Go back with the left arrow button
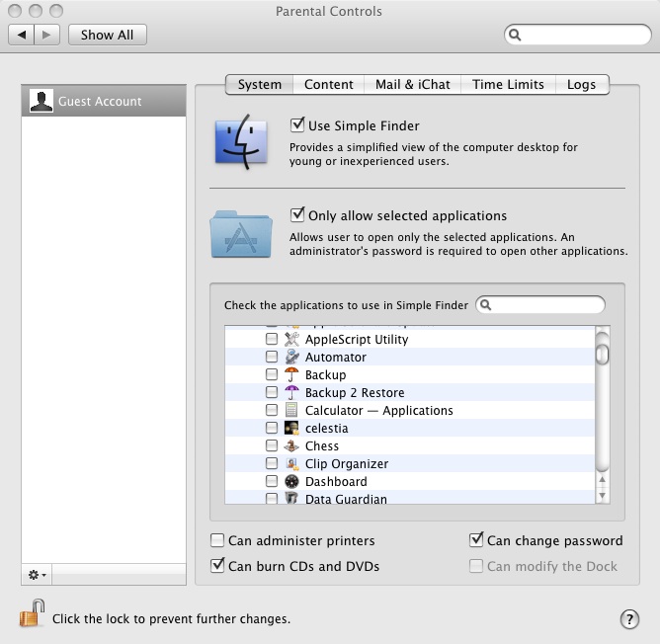Viewport: 660px width, 644px height. pos(22,35)
